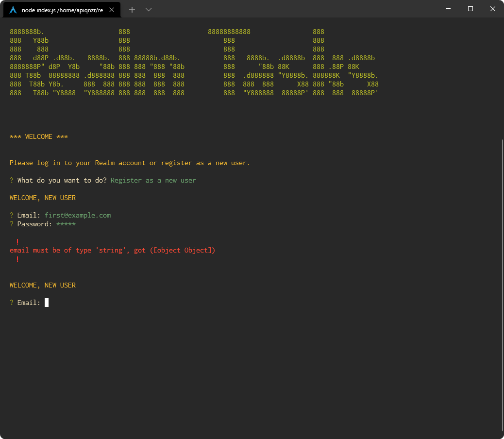504x439 pixels.
Task: Click the 'Register as a new user' answer
Action: pyautogui.click(x=153, y=180)
